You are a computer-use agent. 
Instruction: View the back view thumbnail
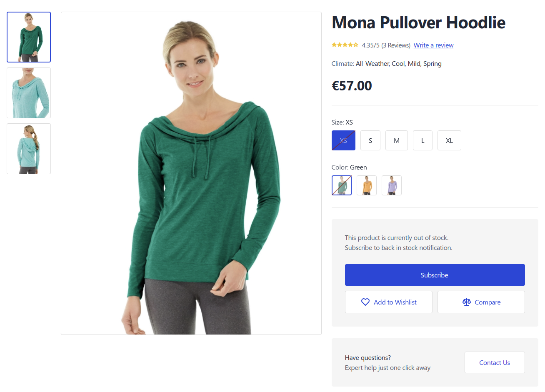(29, 149)
